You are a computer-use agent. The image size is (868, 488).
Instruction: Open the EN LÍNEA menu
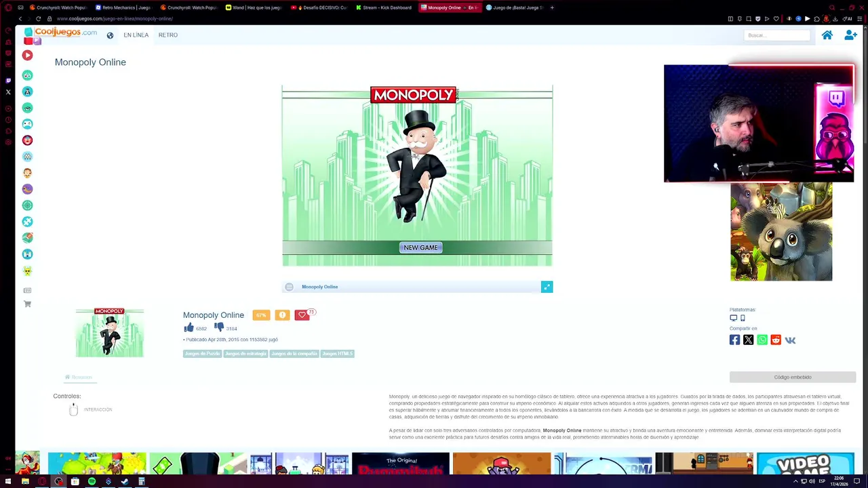click(136, 35)
